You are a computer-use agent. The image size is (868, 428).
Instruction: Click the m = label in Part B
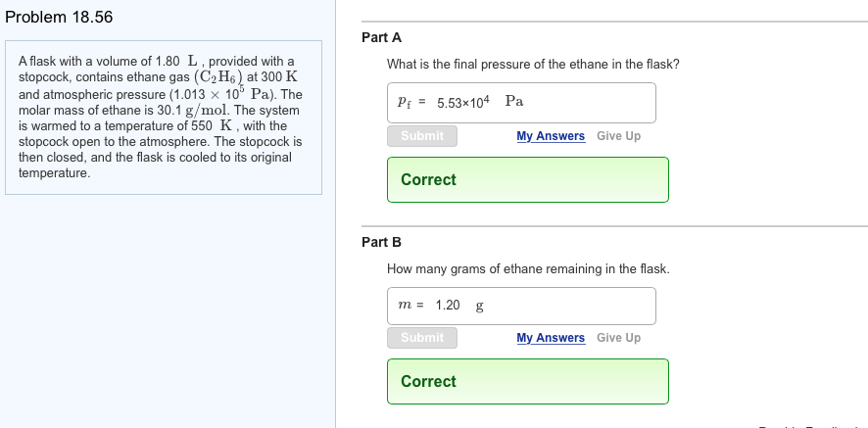coord(409,305)
